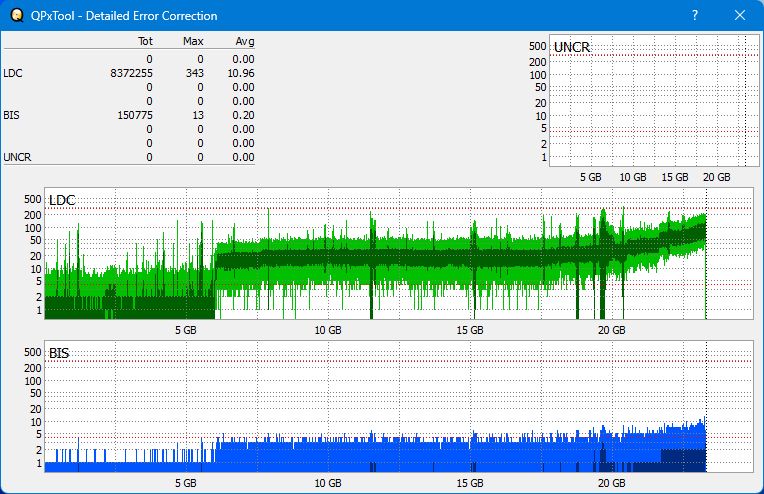
Task: Select the BIS max value 13
Action: 198,115
